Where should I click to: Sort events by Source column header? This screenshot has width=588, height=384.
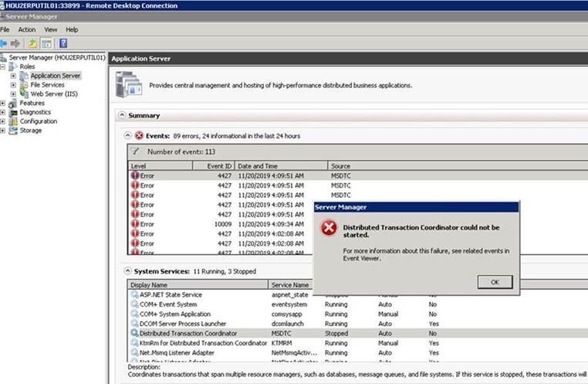click(458, 166)
